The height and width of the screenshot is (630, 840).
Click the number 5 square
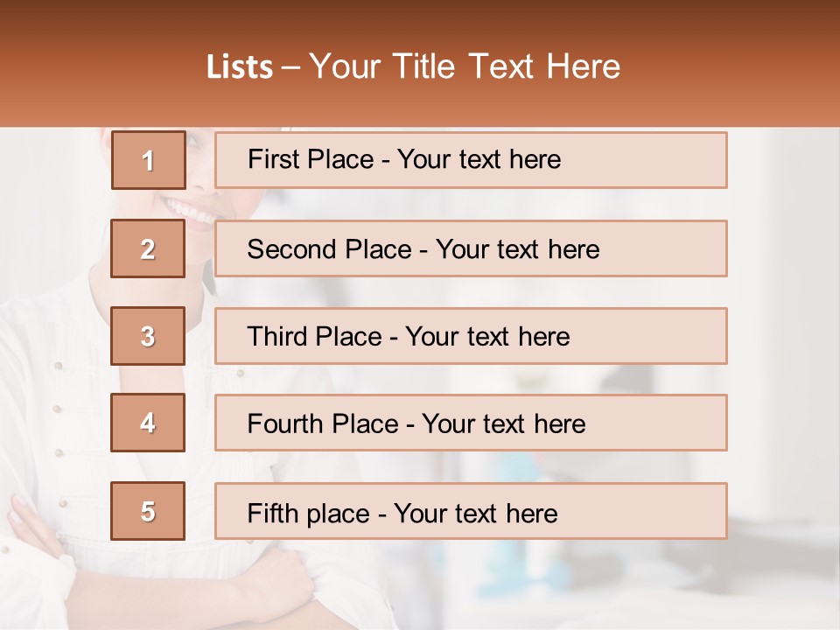(148, 511)
